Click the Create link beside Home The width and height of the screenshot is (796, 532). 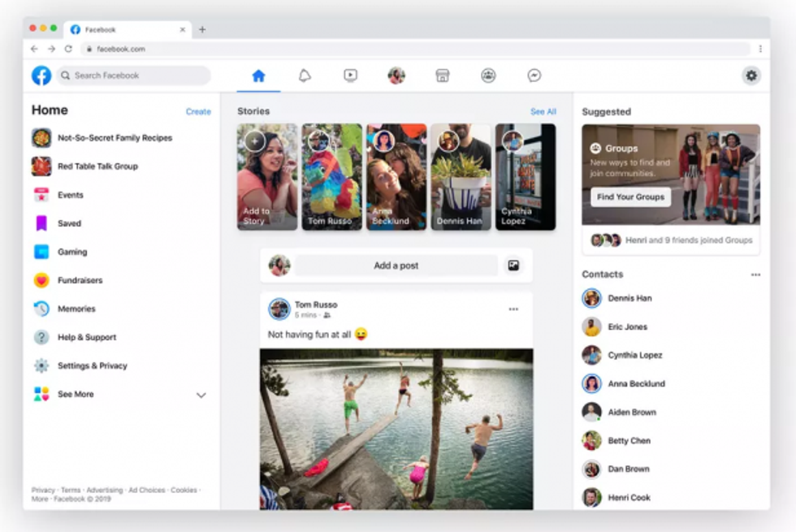click(198, 112)
